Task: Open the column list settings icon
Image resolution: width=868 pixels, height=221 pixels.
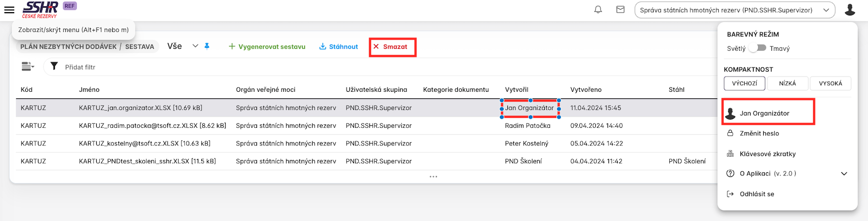Action: (28, 66)
